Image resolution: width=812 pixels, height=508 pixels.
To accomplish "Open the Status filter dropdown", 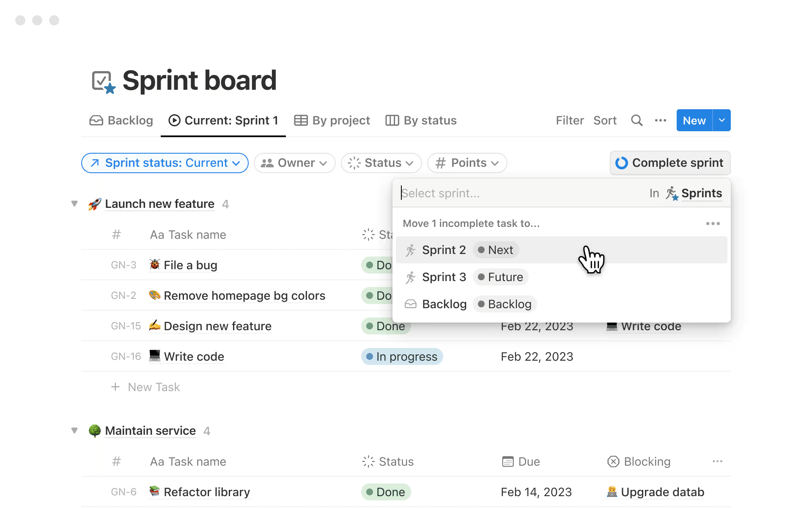I will click(x=381, y=163).
